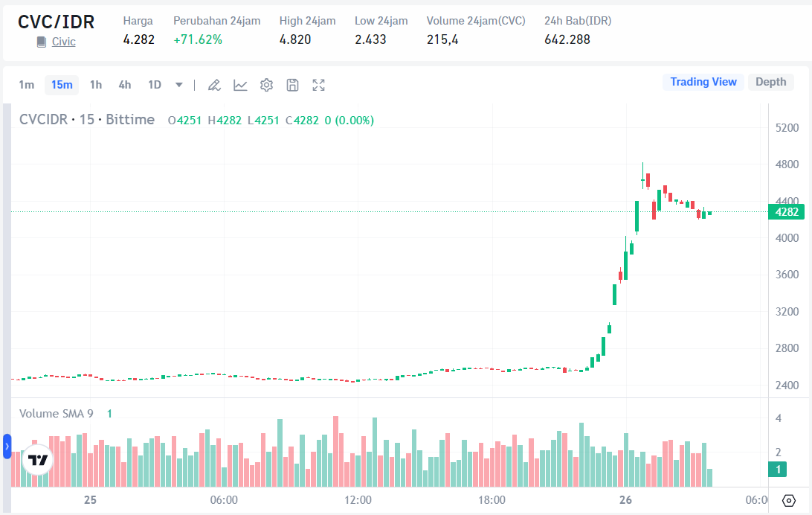This screenshot has height=515, width=812.
Task: Enter fullscreen mode via the expand icon
Action: coord(318,85)
